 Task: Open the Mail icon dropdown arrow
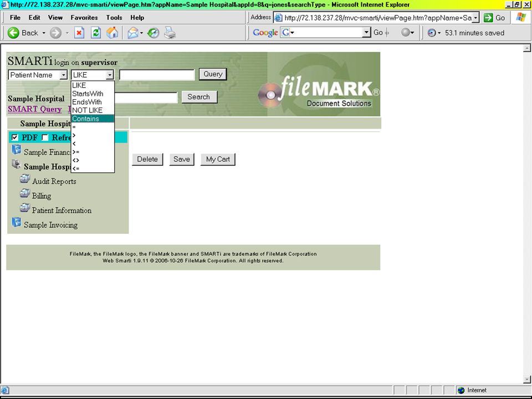click(x=141, y=33)
